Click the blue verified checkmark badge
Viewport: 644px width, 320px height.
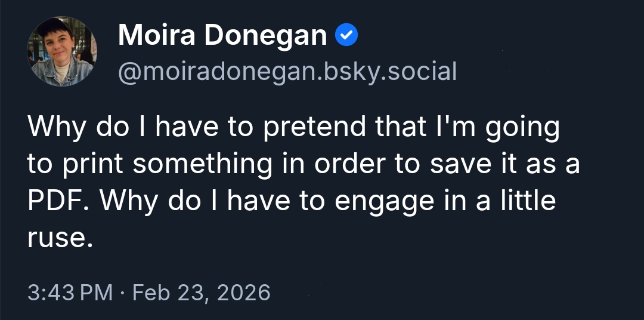coord(347,36)
